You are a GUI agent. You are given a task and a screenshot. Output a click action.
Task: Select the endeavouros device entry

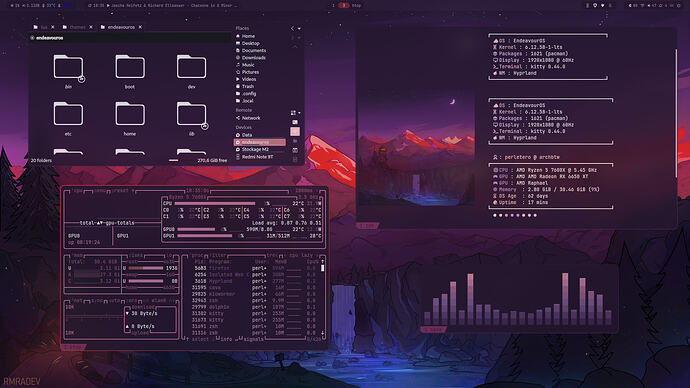point(260,143)
